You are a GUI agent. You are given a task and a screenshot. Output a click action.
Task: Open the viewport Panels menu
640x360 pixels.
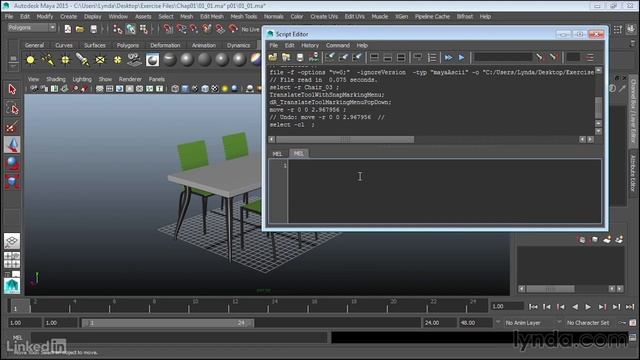click(157, 79)
